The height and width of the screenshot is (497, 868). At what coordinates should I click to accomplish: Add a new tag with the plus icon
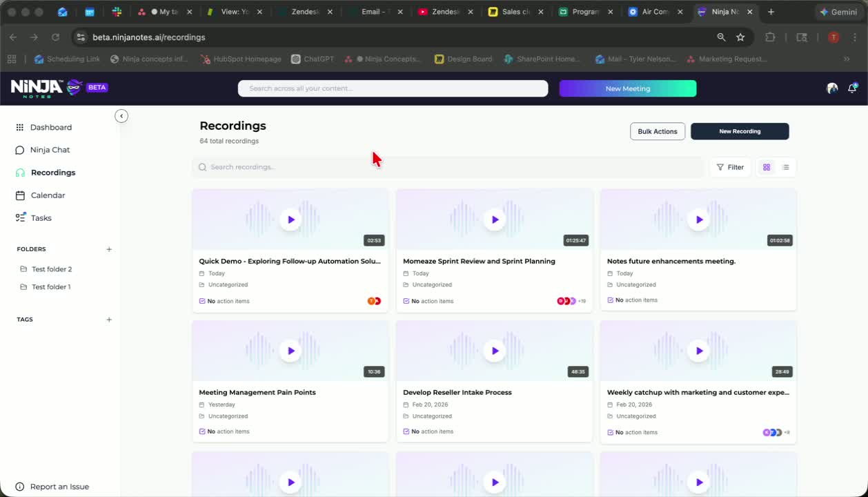click(109, 320)
